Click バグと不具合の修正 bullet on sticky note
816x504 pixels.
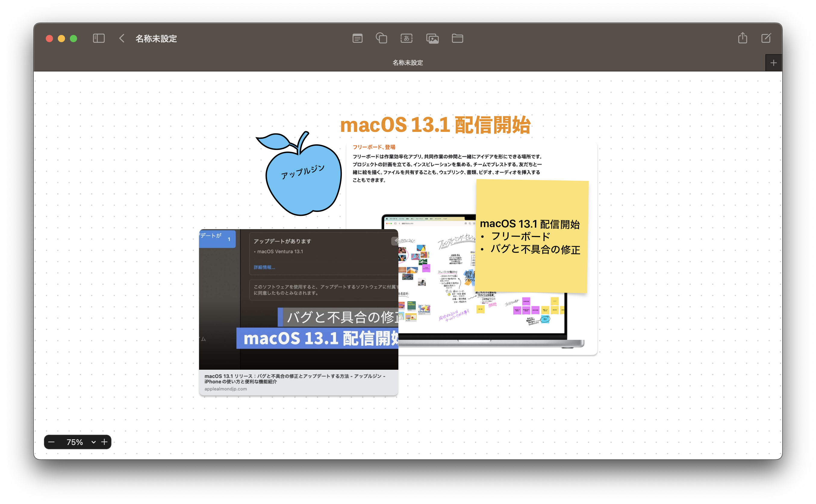[535, 249]
